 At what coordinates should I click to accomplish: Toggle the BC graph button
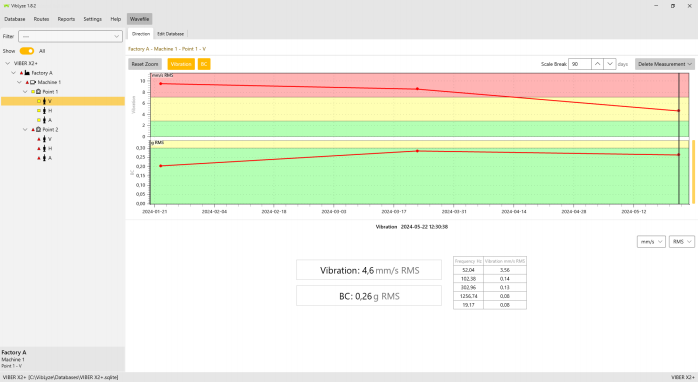(204, 64)
